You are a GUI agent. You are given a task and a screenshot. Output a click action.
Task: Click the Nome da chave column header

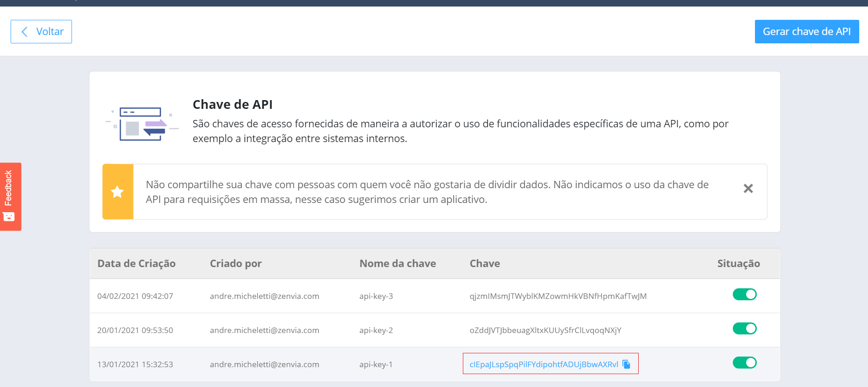tap(398, 263)
